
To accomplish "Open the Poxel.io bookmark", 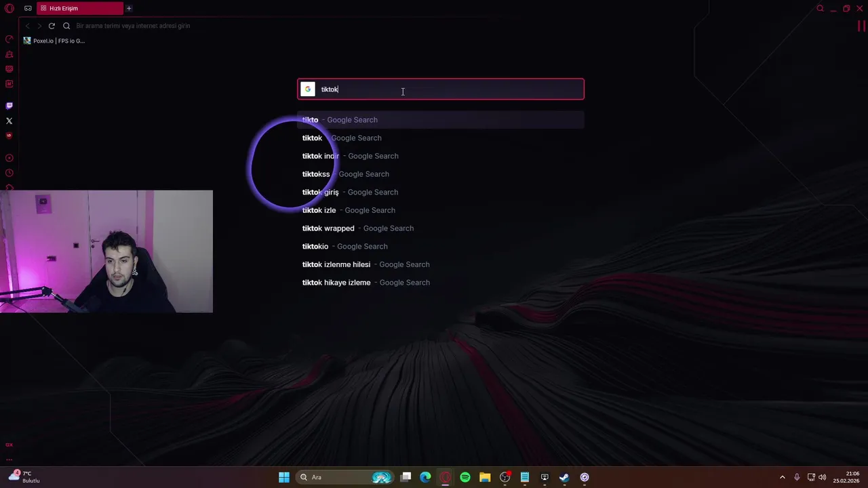I will tap(54, 41).
